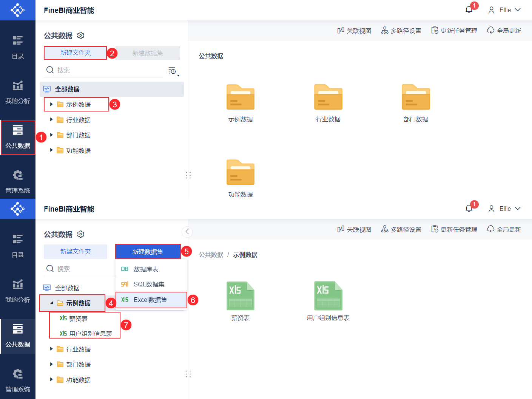532x399 pixels.
Task: Open the 示例数据 folder icon in top content area
Action: [241, 97]
